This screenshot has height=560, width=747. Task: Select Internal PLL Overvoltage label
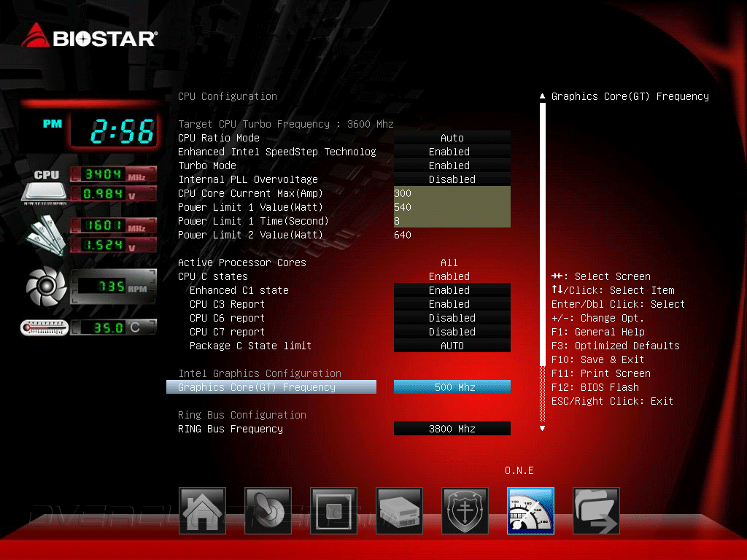248,179
